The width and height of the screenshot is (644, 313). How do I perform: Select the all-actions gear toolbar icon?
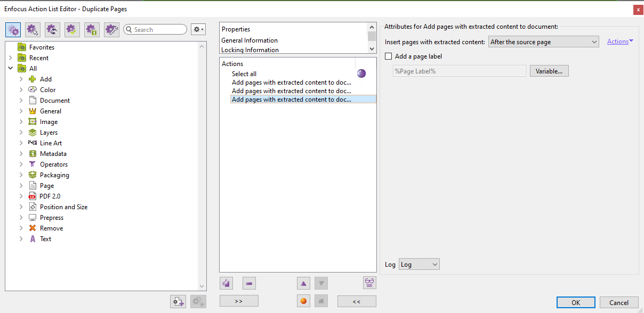point(13,30)
